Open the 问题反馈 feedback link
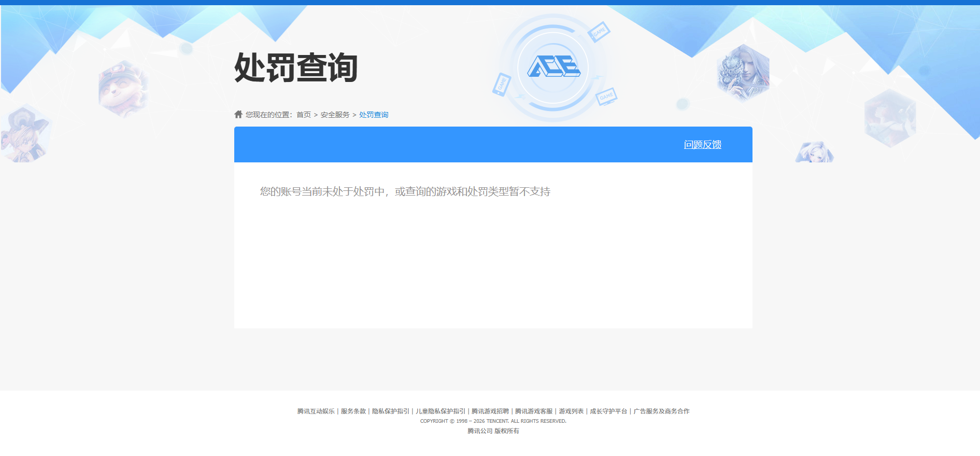The image size is (980, 456). [703, 145]
